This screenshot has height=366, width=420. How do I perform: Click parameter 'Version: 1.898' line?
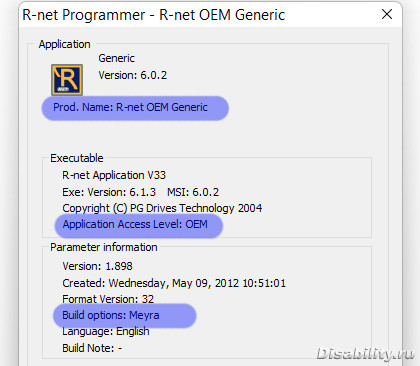pyautogui.click(x=97, y=266)
